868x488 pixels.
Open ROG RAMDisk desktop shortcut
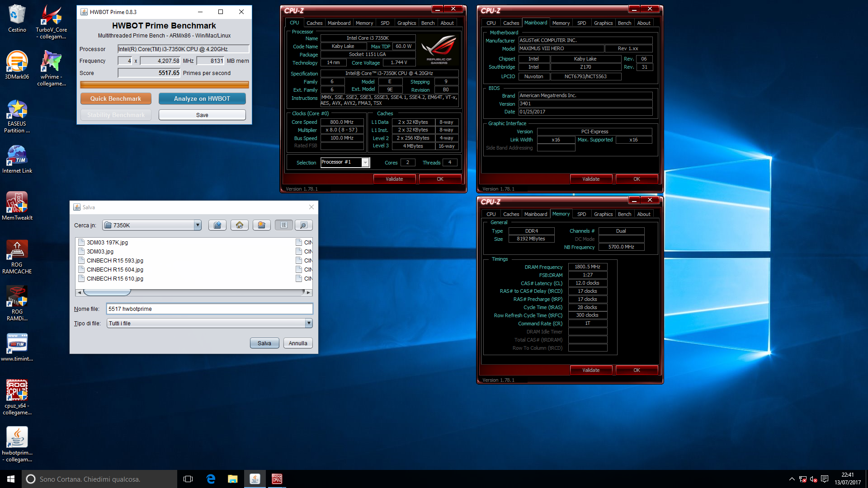click(x=17, y=303)
